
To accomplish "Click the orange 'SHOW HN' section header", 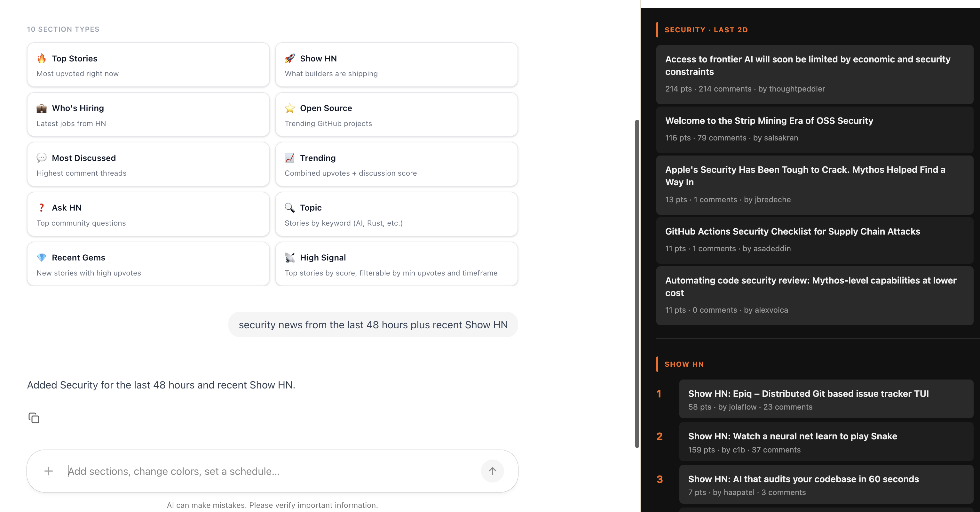I will click(684, 364).
